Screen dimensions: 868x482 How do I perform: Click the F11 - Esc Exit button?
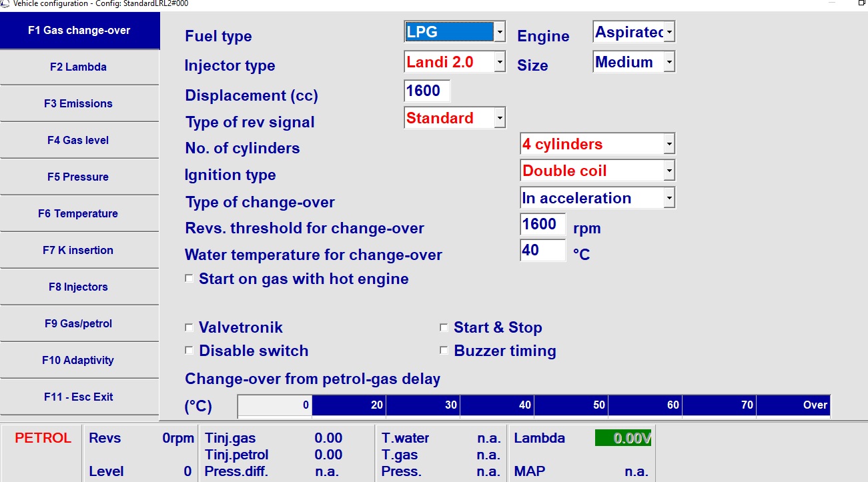(79, 397)
